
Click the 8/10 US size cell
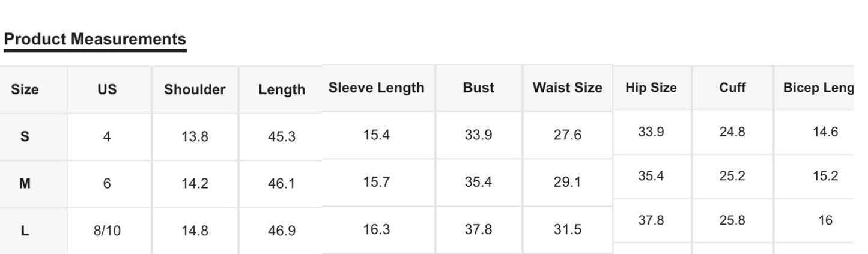click(x=107, y=231)
